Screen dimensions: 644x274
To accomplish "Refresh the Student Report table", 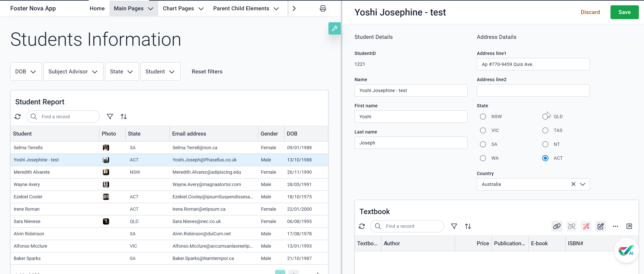I will (x=17, y=117).
